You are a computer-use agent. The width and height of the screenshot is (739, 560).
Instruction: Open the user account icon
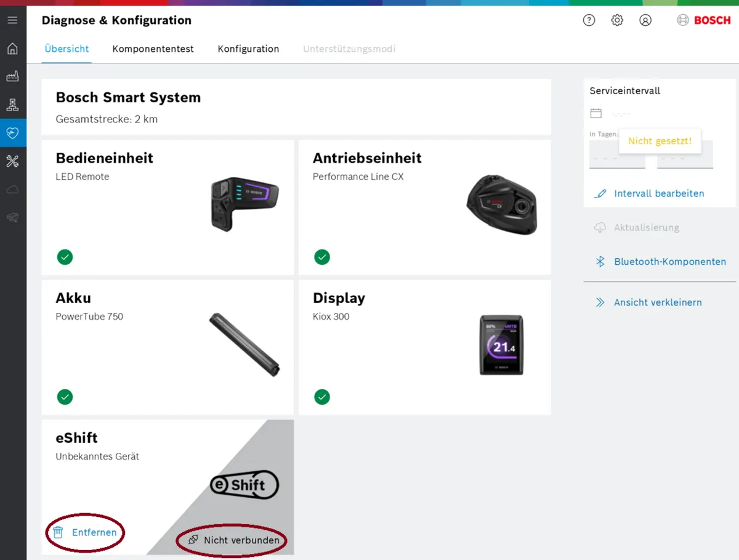645,20
